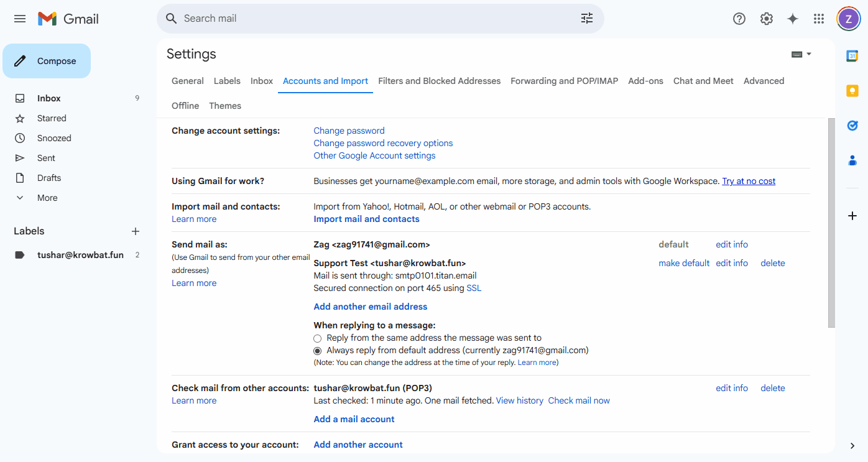Click Import mail and contacts link

[366, 219]
